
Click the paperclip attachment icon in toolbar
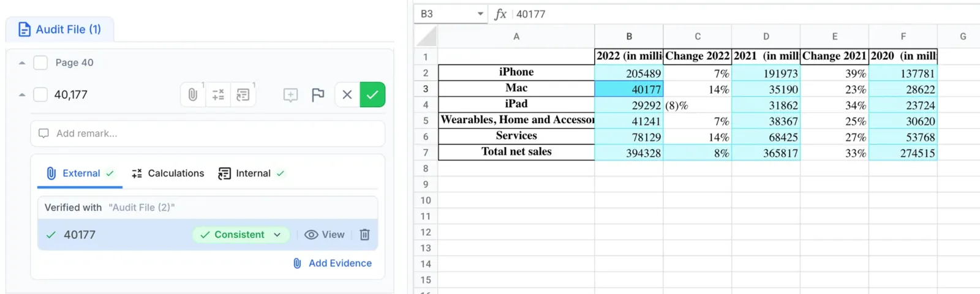(x=193, y=95)
